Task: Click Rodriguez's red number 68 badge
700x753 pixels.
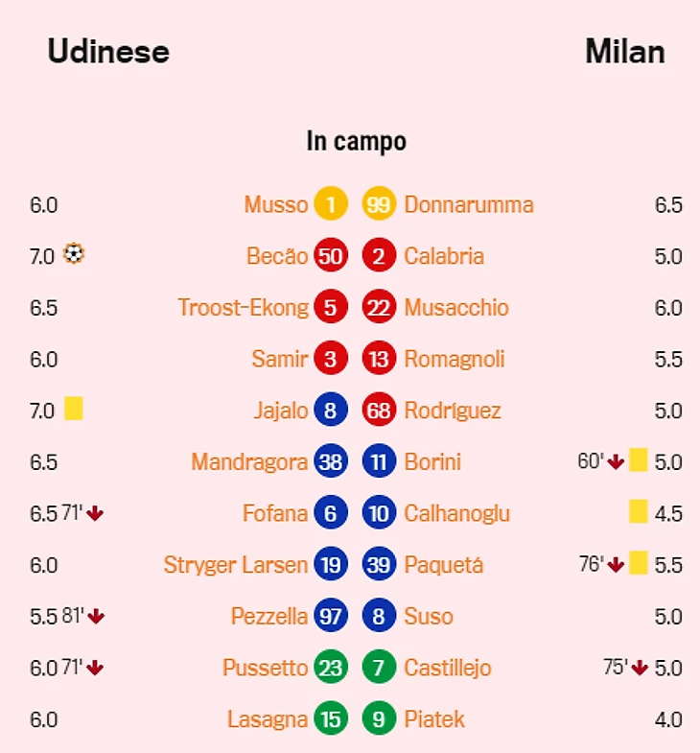Action: [379, 411]
